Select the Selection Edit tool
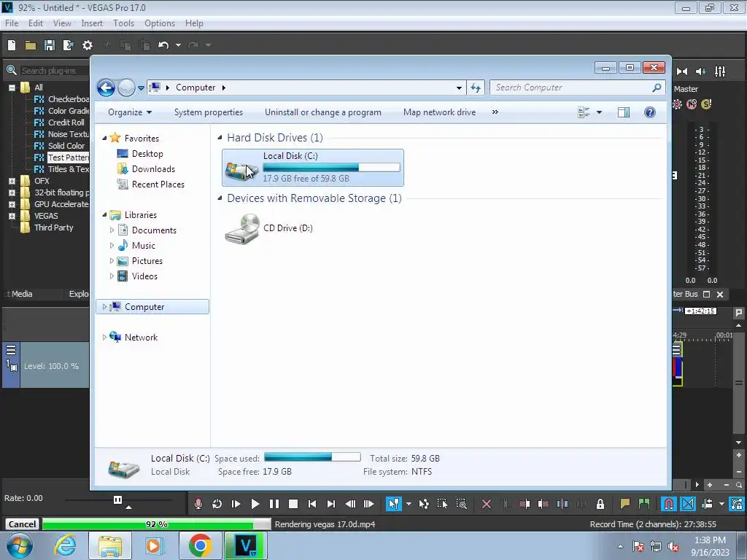 tap(442, 504)
